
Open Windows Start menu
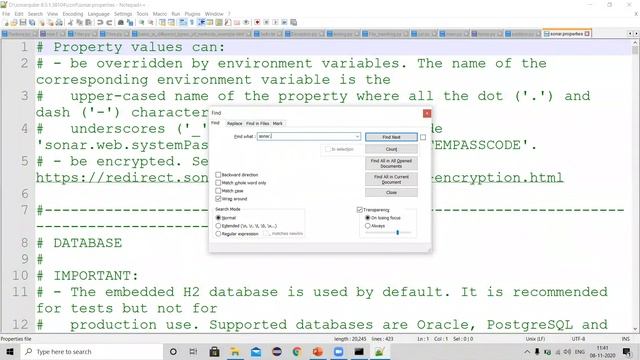[10, 351]
